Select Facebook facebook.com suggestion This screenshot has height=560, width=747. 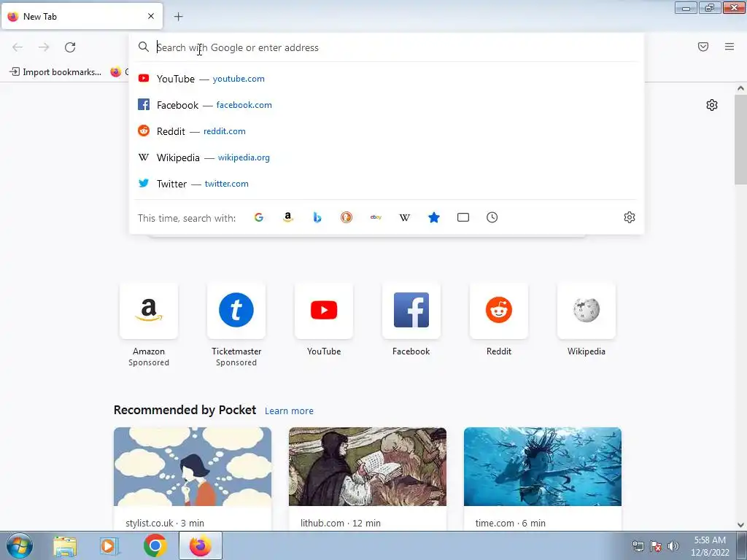(387, 105)
